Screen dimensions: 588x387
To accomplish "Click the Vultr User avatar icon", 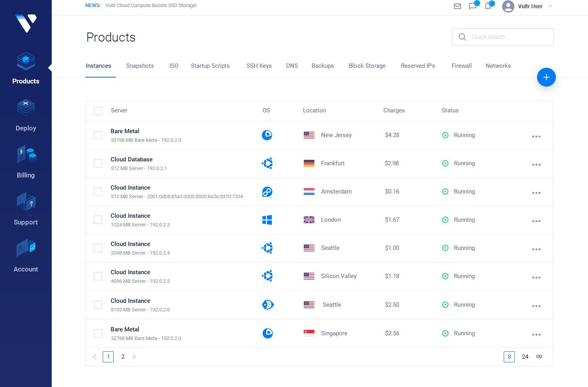I will point(508,6).
